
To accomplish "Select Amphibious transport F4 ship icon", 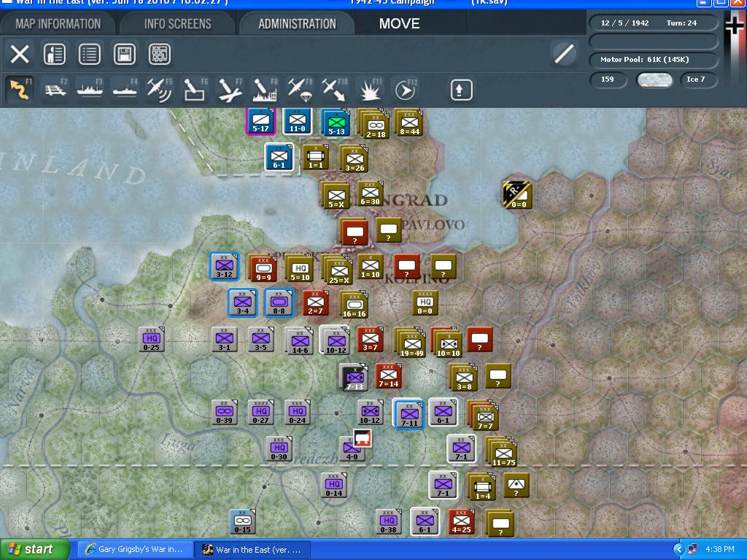I will coord(125,90).
